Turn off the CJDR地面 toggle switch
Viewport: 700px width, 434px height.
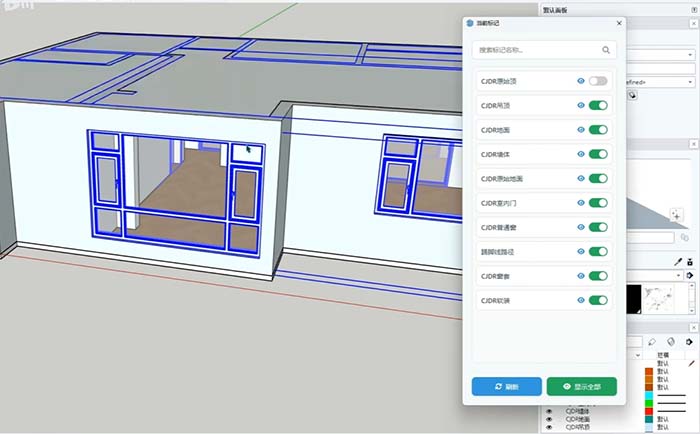[598, 130]
